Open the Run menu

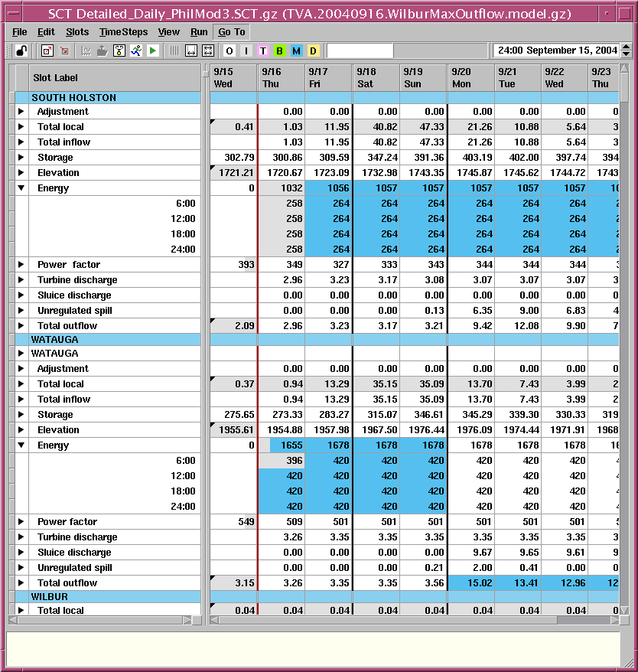199,32
